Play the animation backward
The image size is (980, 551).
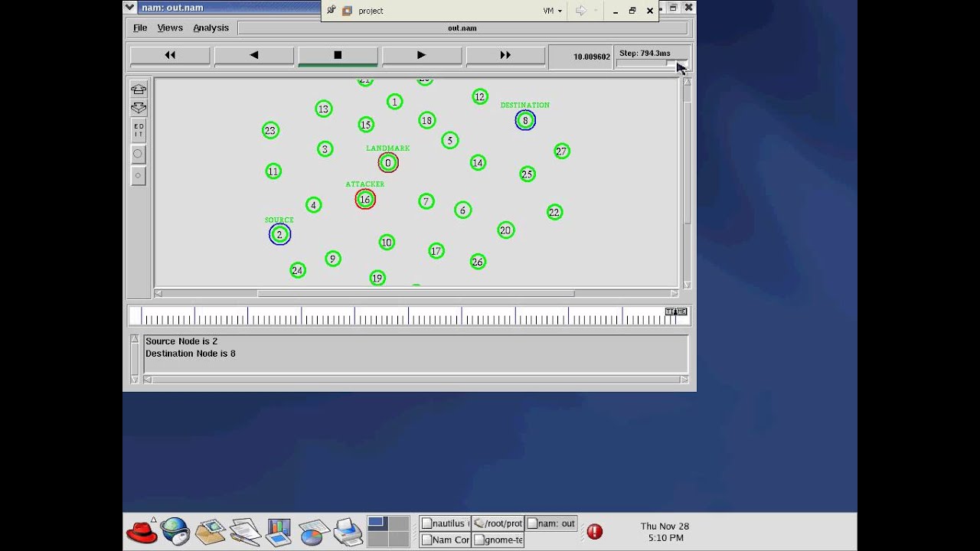pos(254,55)
